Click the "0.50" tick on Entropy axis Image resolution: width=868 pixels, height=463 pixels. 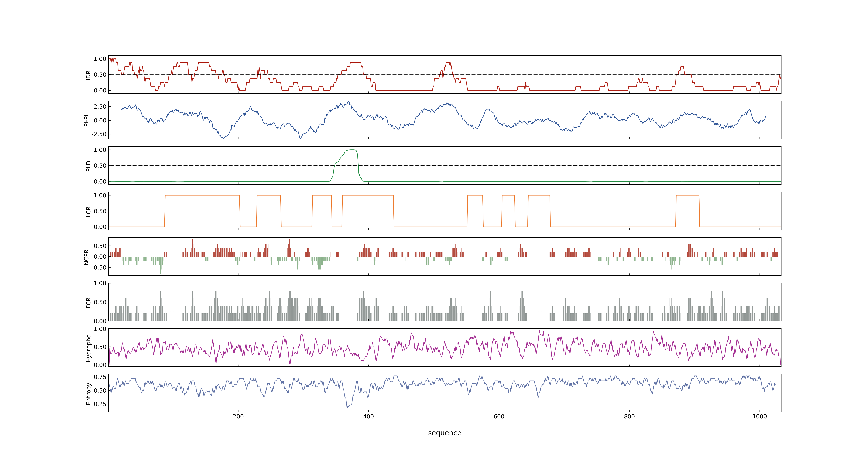[x=100, y=390]
